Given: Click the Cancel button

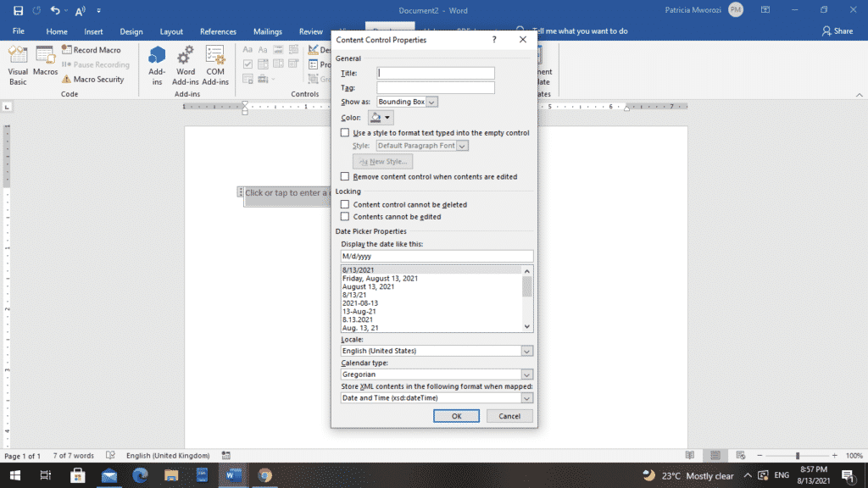Looking at the screenshot, I should 510,415.
